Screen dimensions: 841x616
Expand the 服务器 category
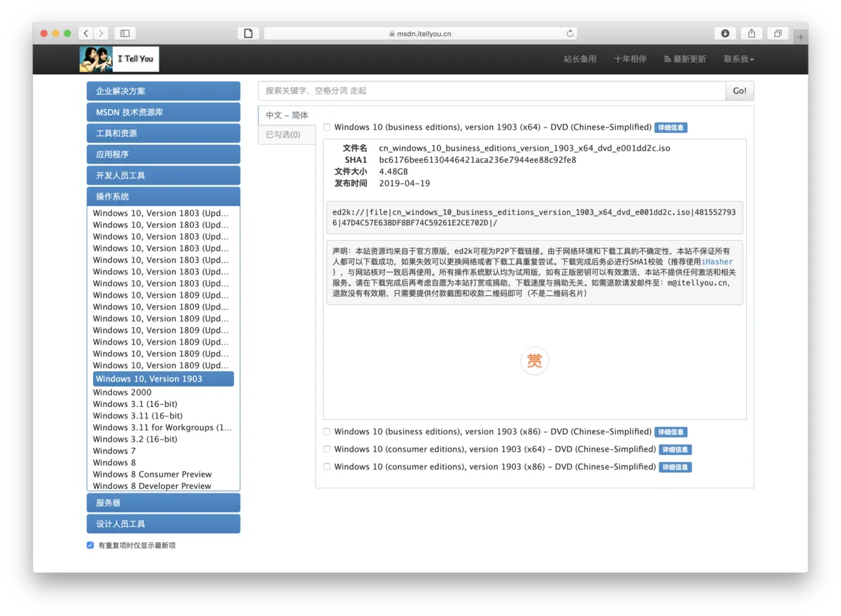163,503
